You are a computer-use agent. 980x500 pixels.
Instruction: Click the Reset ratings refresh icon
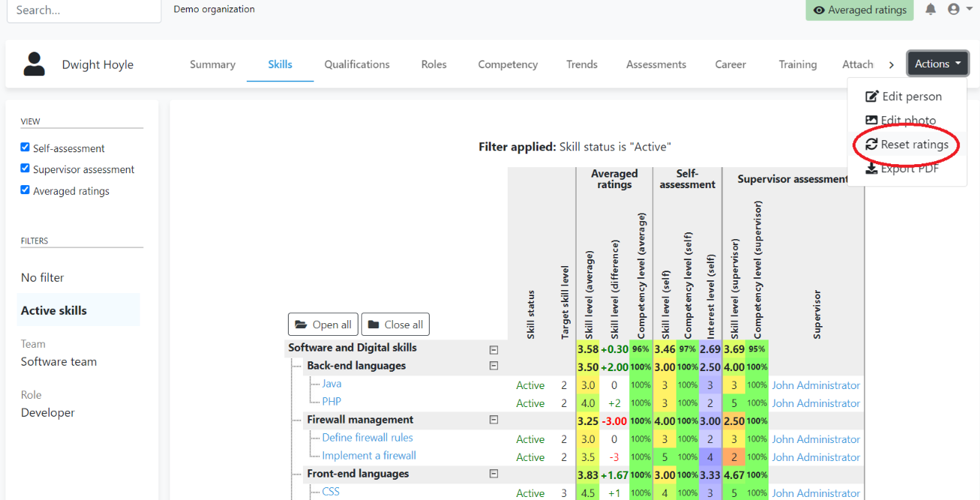pyautogui.click(x=871, y=145)
